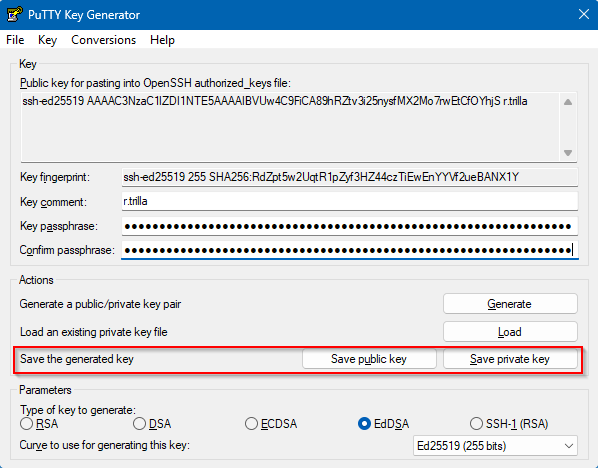Click the public key scroll up arrow
598x468 pixels.
[568, 102]
